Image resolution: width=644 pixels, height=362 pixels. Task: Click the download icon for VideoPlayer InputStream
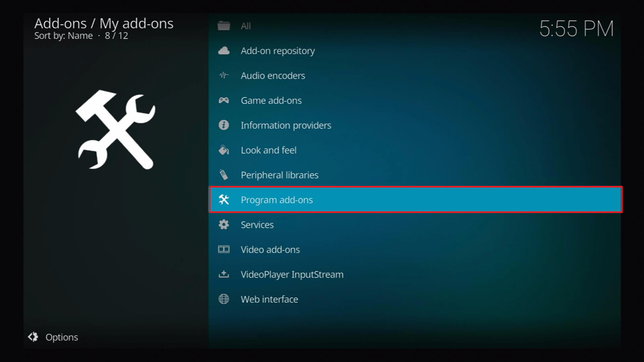[x=224, y=274]
